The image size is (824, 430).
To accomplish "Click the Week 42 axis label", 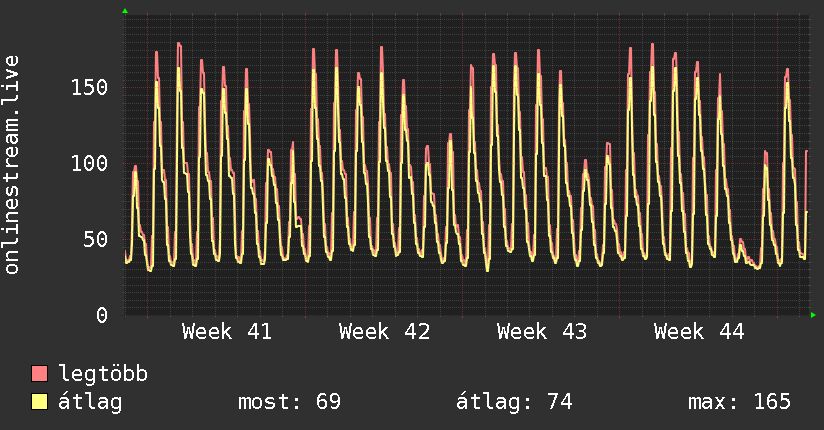I will point(385,332).
